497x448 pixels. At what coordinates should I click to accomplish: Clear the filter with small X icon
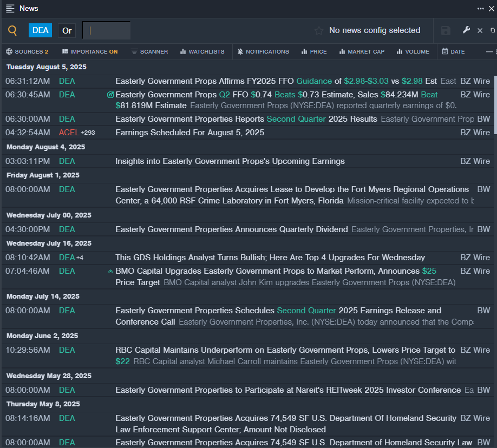coord(480,31)
